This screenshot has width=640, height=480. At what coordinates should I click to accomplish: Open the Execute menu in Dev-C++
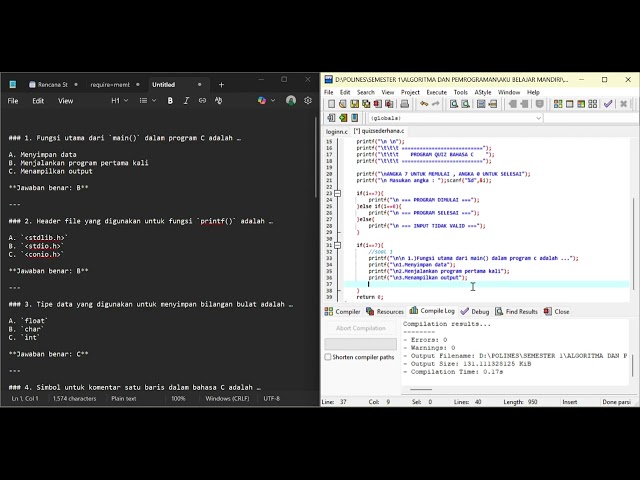pos(436,92)
